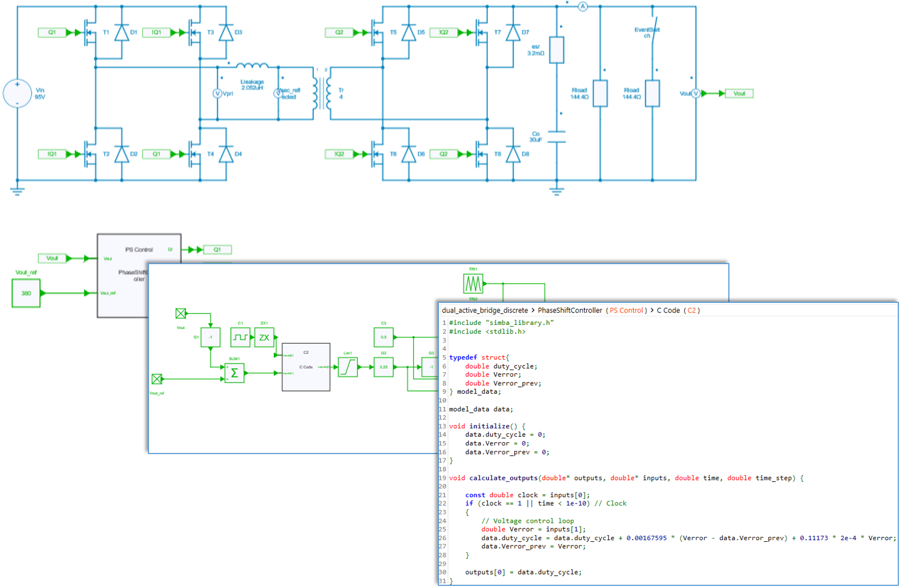
Task: Select the Vin 95V voltage source
Action: 18,93
